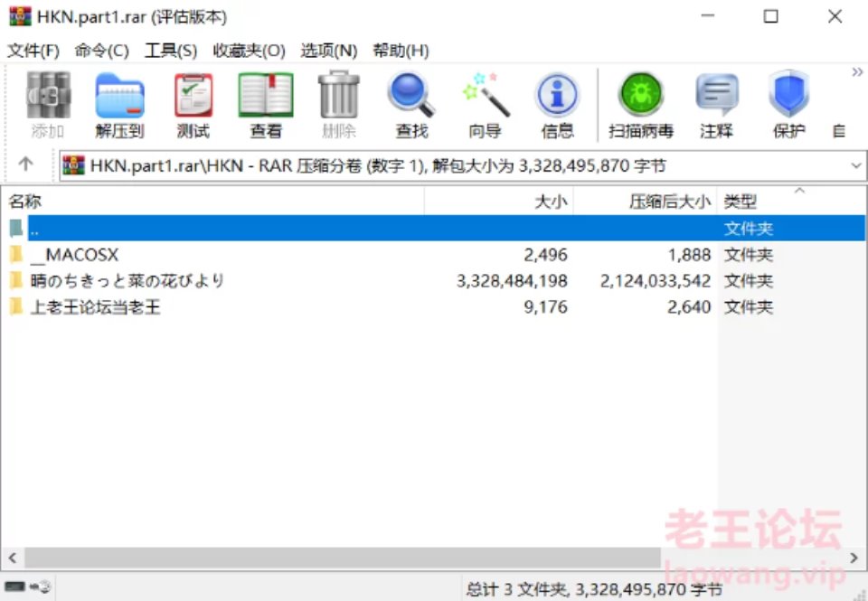Screen dimensions: 868x601
Task: Click packed size 2,124,033,542
Action: (656, 281)
